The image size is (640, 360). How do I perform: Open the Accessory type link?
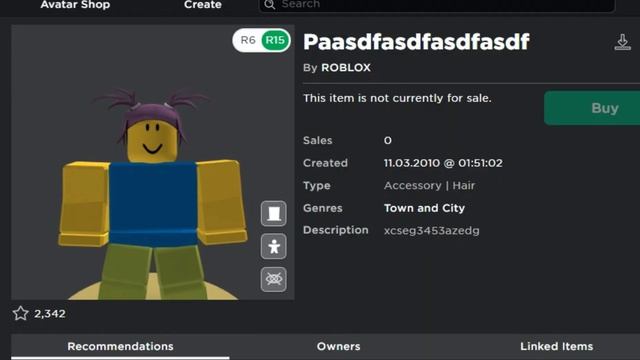(x=413, y=186)
